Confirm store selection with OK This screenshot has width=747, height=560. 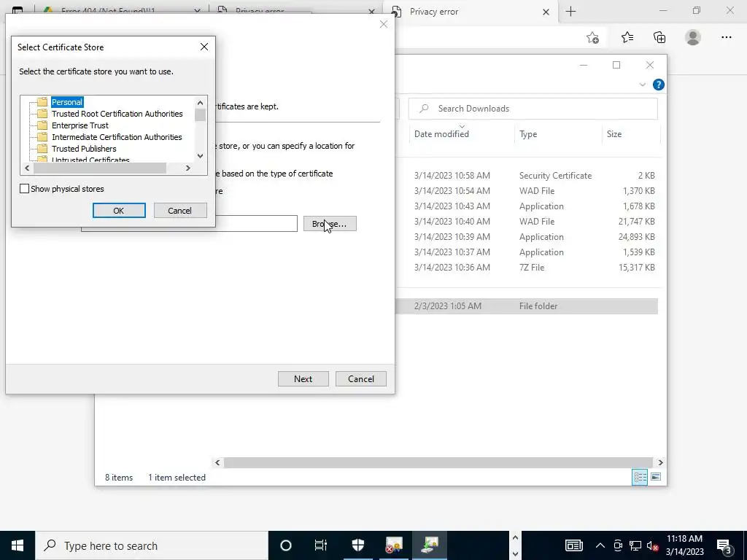tap(119, 211)
